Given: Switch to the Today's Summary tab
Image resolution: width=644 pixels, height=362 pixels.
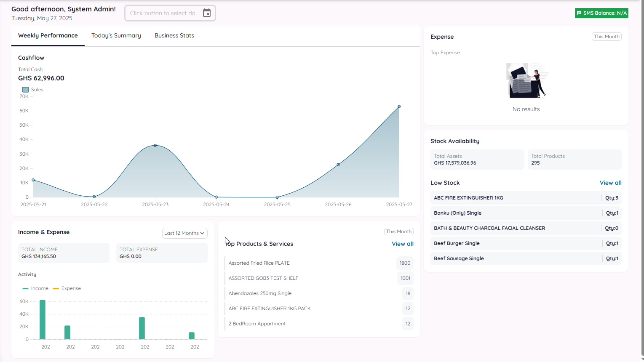Looking at the screenshot, I should click(x=116, y=35).
